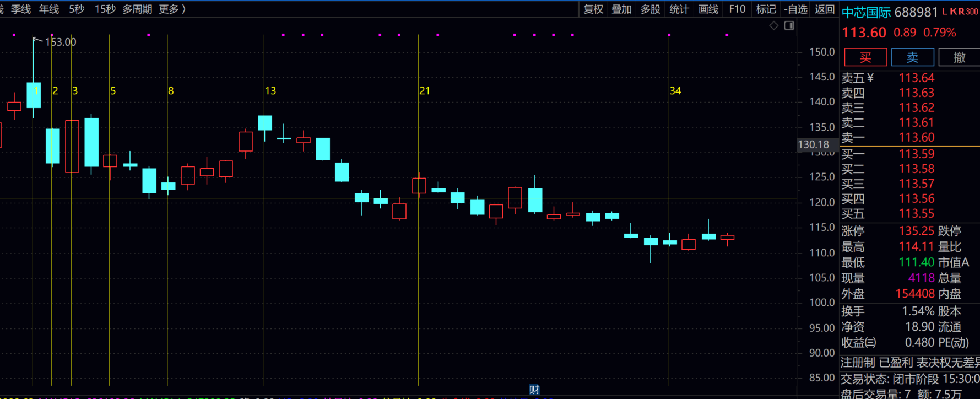Image resolution: width=980 pixels, height=399 pixels.
Task: Open the 复权 adjustment options
Action: coord(593,9)
